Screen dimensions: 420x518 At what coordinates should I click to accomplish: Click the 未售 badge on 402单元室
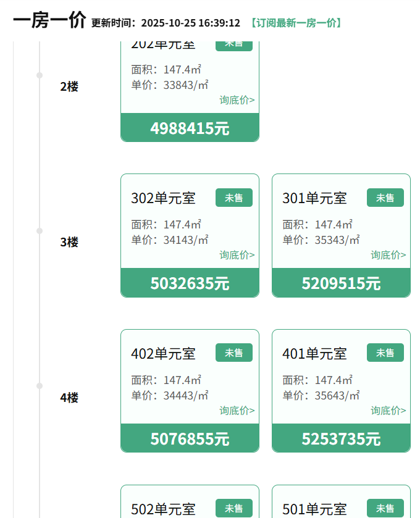233,353
